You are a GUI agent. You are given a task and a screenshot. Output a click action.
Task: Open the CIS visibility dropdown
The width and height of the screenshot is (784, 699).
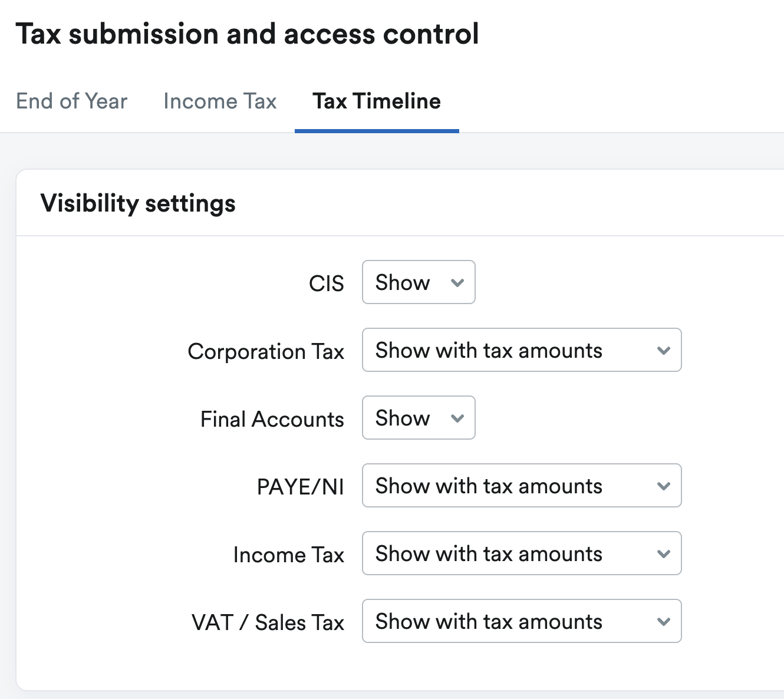[x=419, y=282]
